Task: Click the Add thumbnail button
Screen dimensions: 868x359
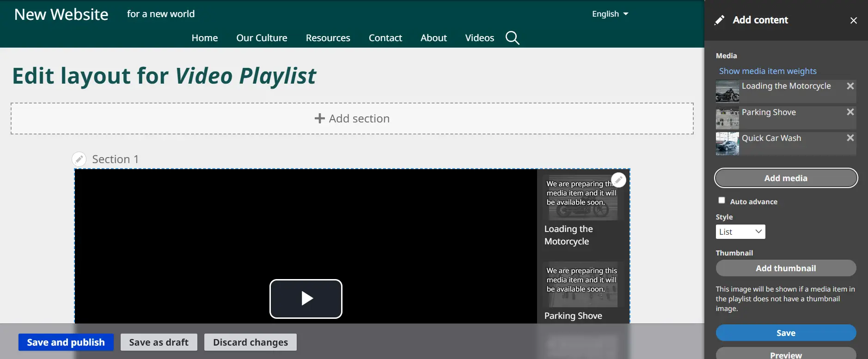Action: (786, 268)
